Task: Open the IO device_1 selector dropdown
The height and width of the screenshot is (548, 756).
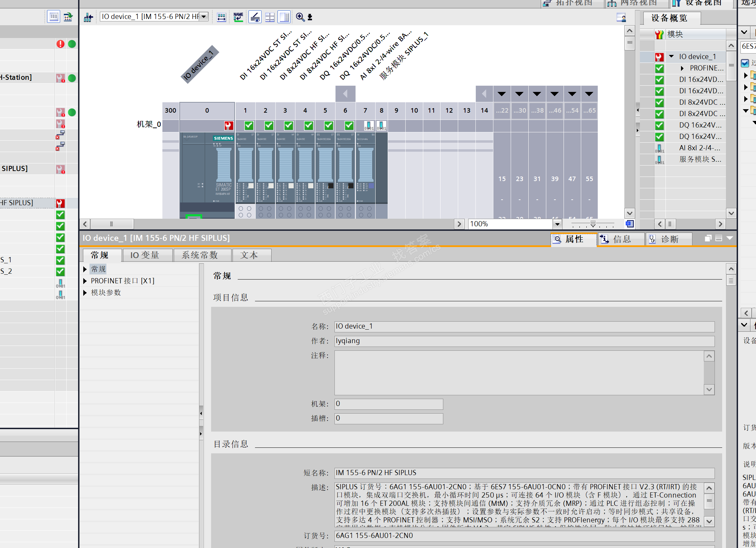Action: [204, 17]
